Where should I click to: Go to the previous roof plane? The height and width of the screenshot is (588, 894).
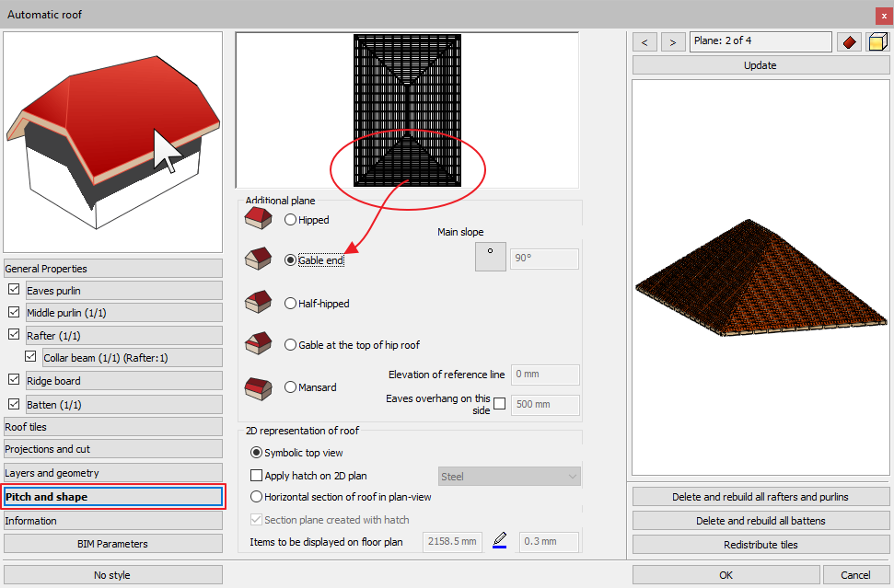click(x=645, y=41)
